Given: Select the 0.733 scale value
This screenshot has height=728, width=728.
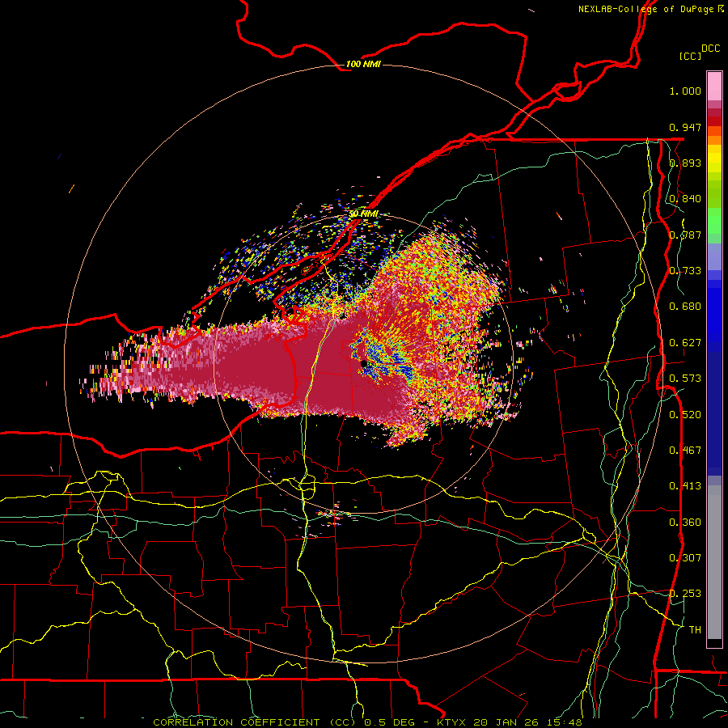Looking at the screenshot, I should click(x=685, y=271).
